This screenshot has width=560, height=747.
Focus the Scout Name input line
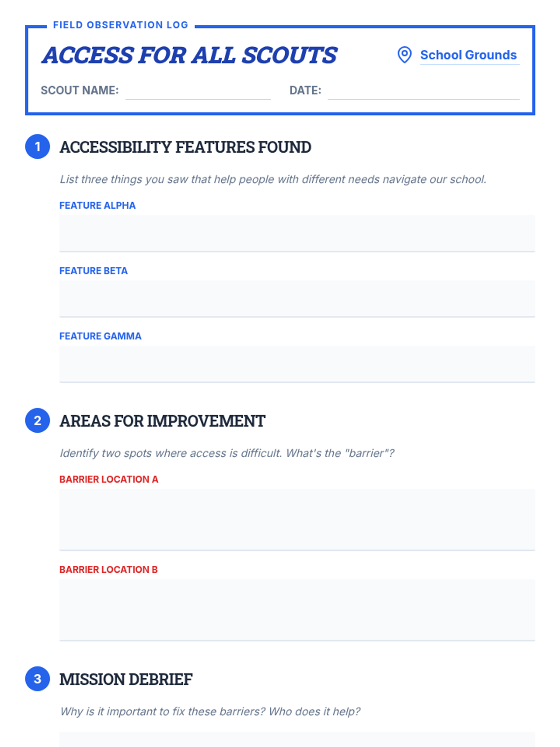(198, 91)
